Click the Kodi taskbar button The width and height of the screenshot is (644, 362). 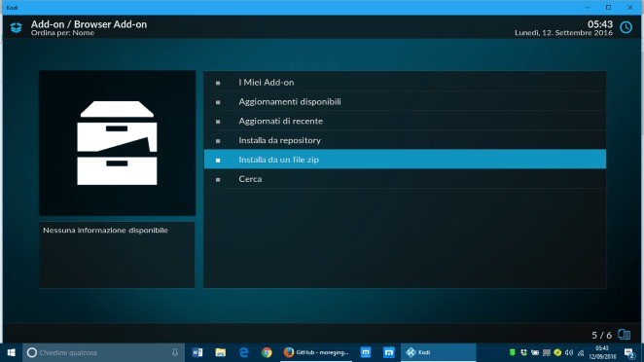coord(438,352)
